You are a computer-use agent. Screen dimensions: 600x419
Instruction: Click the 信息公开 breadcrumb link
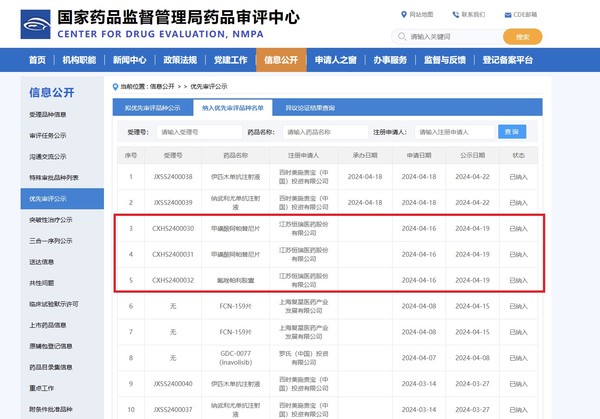click(162, 86)
